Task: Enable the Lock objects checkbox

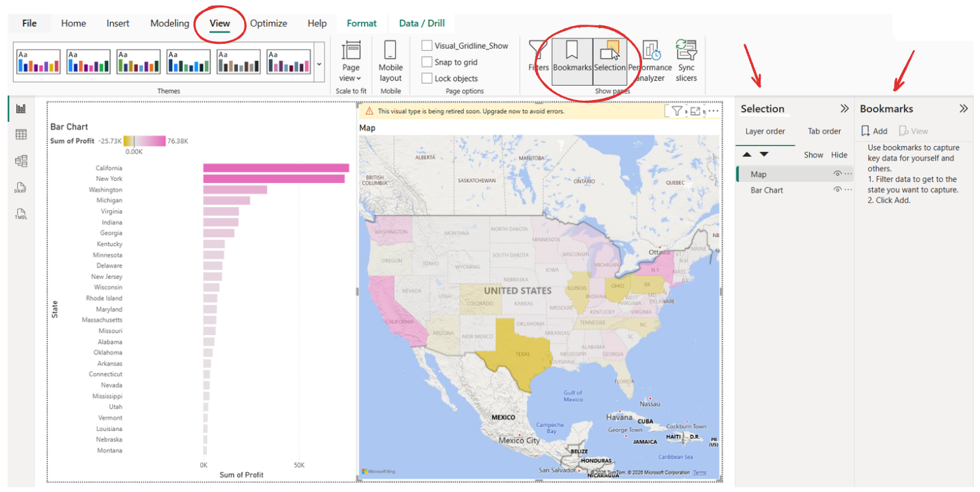Action: [427, 78]
